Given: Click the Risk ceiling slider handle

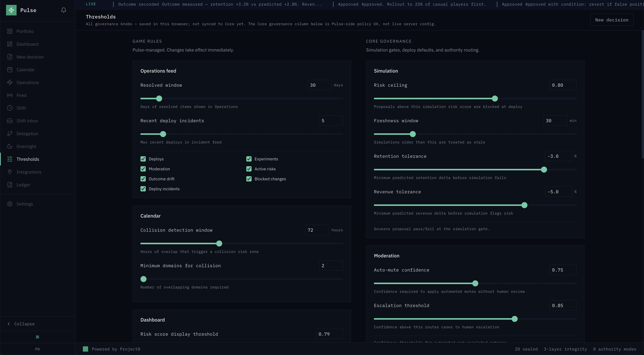Looking at the screenshot, I should 495,98.
